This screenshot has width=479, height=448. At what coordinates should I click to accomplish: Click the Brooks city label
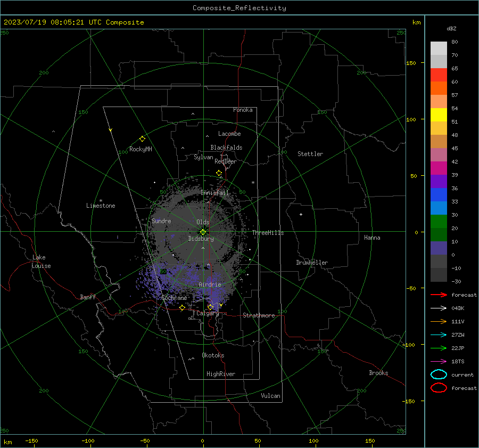378,373
